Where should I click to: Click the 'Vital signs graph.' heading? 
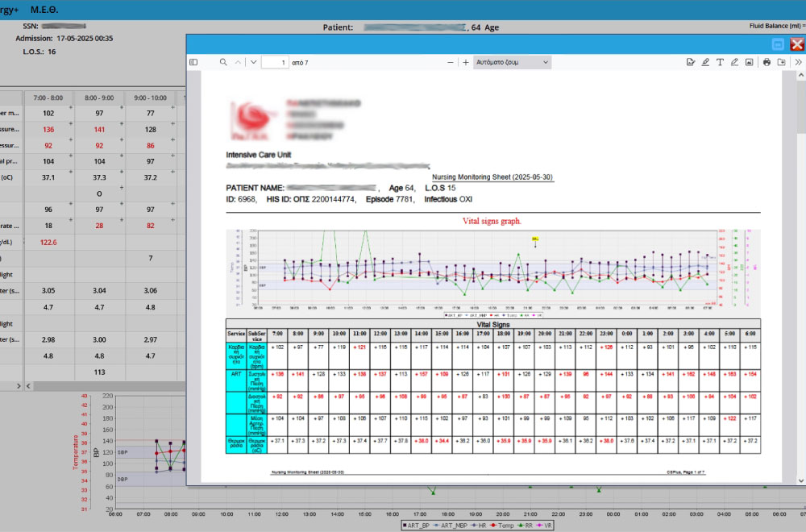pyautogui.click(x=492, y=221)
